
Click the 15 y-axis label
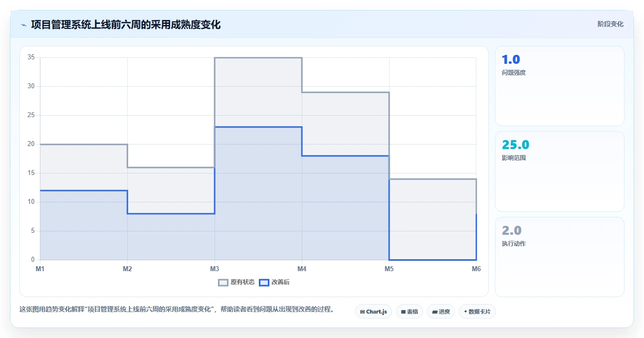point(31,173)
